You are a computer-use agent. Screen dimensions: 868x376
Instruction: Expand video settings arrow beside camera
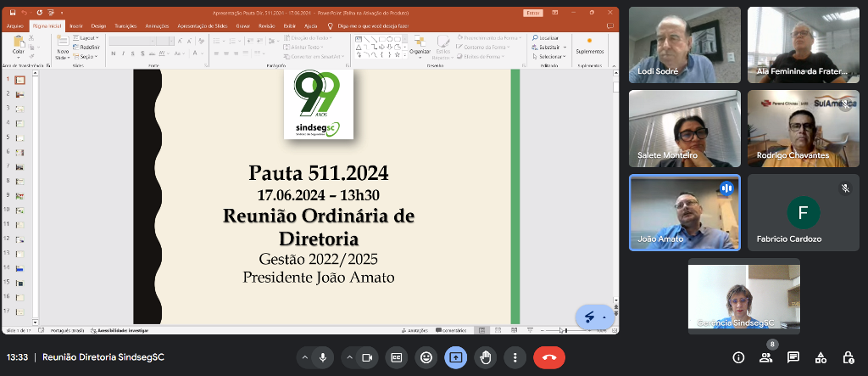[x=348, y=357]
